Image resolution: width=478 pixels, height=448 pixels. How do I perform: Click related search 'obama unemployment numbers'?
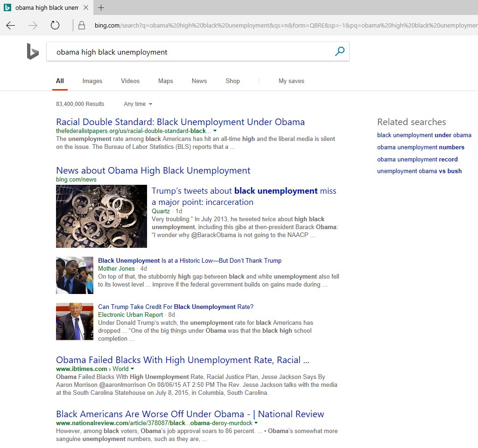pyautogui.click(x=421, y=147)
